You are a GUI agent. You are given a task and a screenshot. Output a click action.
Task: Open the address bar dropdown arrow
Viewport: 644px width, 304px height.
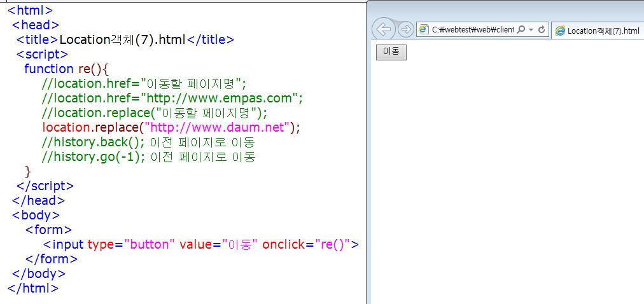pyautogui.click(x=531, y=29)
